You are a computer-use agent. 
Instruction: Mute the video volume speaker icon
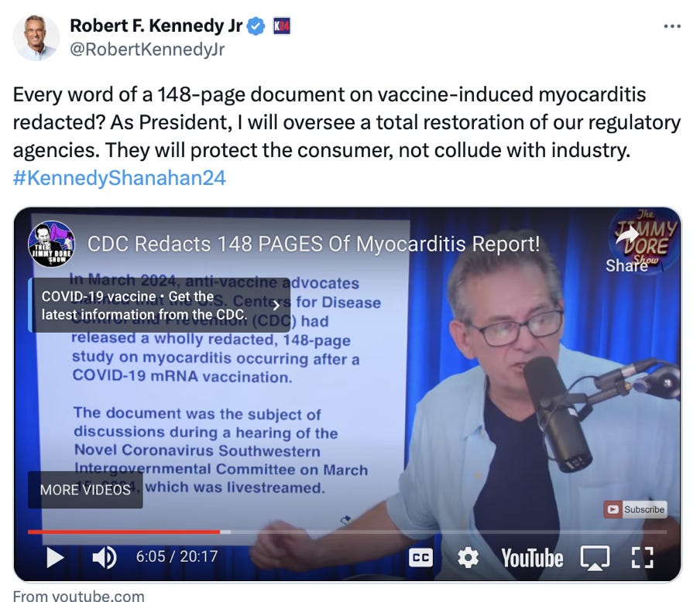(x=104, y=557)
